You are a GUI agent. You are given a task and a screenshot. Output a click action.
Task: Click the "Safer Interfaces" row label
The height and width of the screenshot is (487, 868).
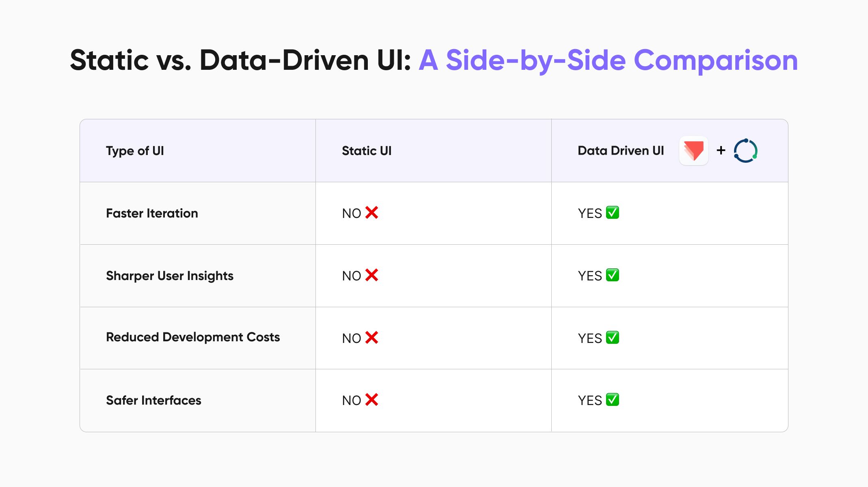153,401
